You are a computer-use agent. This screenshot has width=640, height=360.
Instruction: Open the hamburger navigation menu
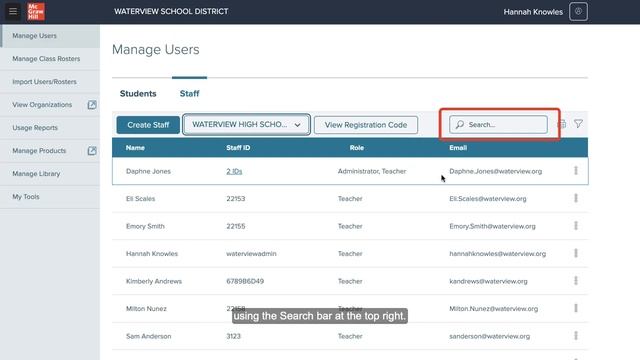tap(13, 11)
